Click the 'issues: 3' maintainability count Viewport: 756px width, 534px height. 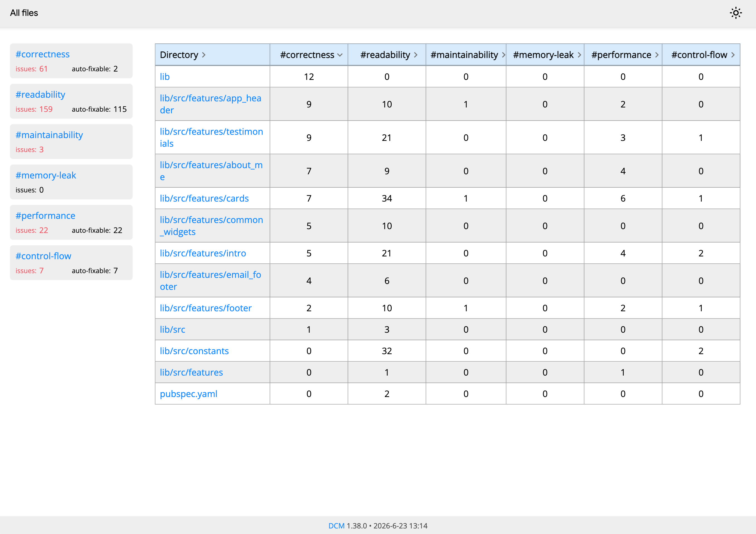(30, 150)
